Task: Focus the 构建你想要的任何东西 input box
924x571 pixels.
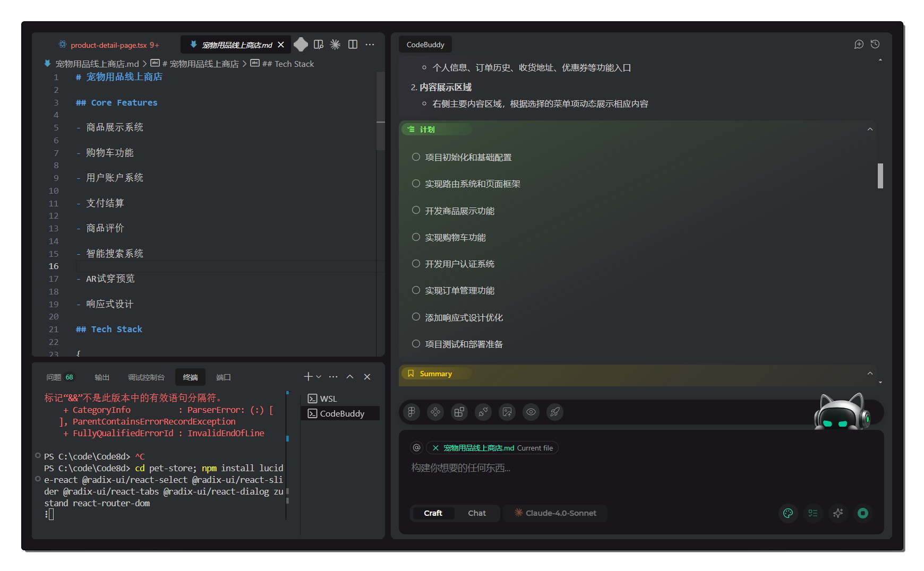Action: 641,468
